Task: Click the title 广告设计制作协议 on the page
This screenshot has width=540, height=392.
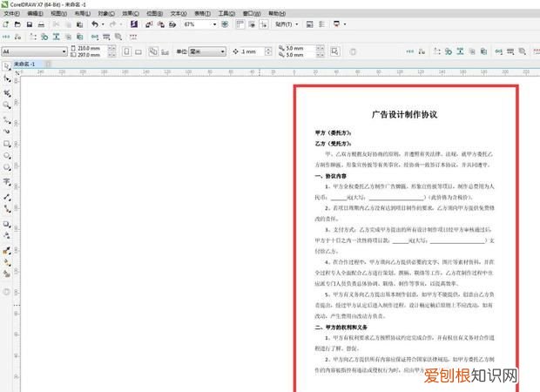Action: point(405,115)
